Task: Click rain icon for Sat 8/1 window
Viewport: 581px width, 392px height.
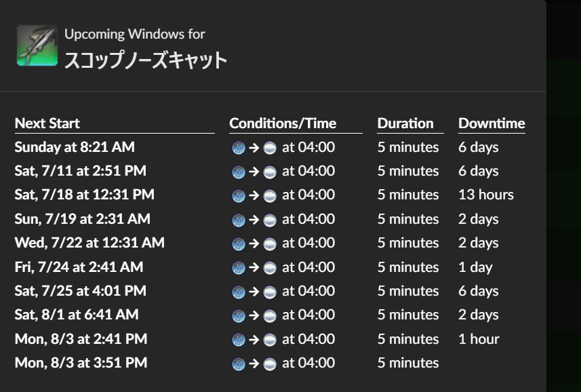Action: pyautogui.click(x=239, y=315)
